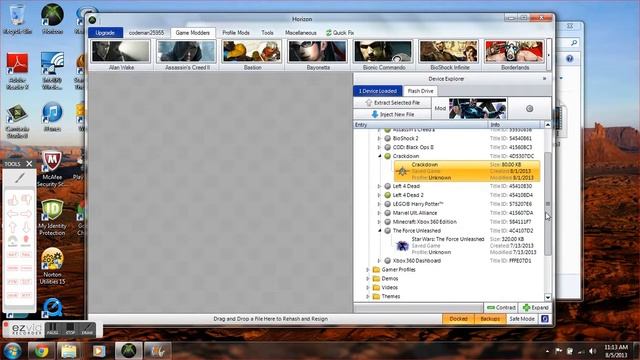This screenshot has height=360, width=640.
Task: Open the Alan Wake game modder
Action: [x=121, y=55]
